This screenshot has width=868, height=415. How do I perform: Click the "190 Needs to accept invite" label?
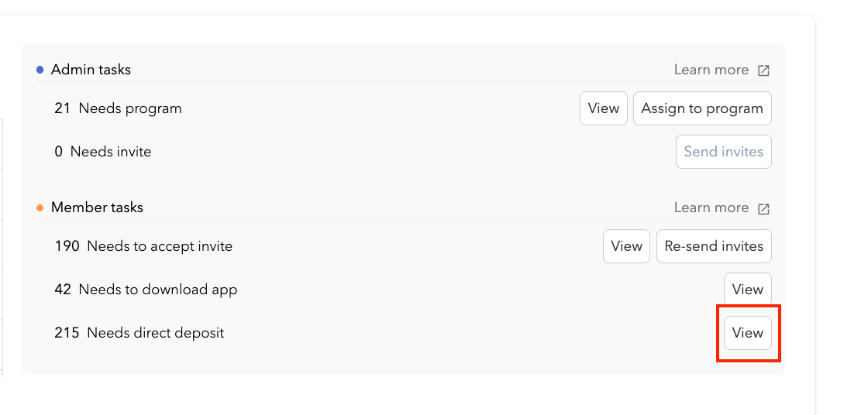(x=143, y=246)
